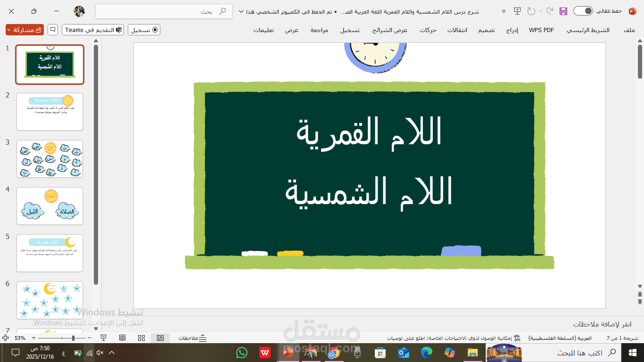
Task: Toggle the notes pane (ملاحظات) button
Action: 193,338
